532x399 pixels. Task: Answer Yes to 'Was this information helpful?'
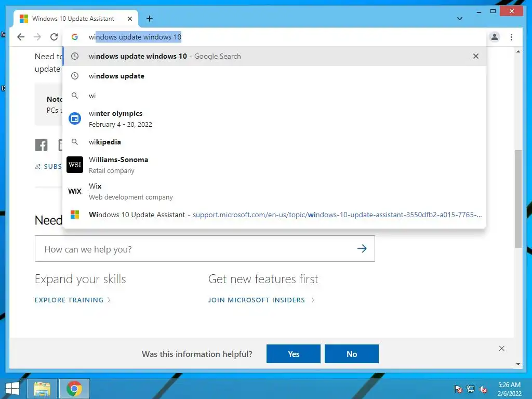click(294, 354)
